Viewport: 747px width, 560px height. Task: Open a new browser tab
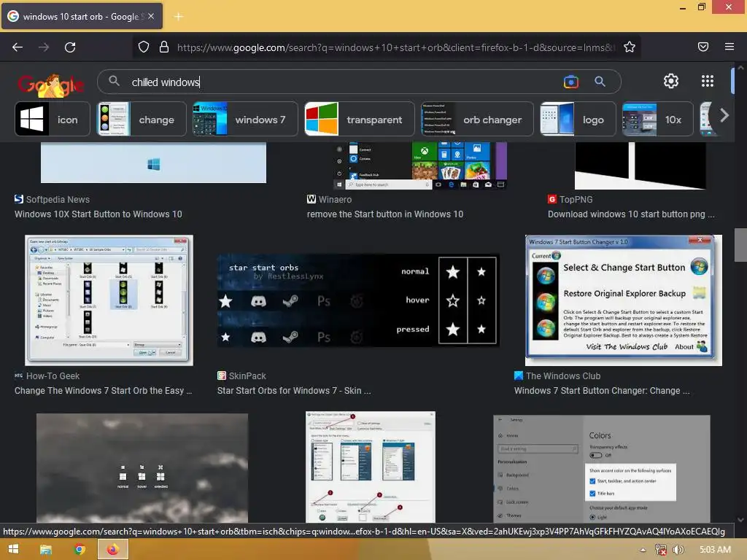pyautogui.click(x=178, y=17)
